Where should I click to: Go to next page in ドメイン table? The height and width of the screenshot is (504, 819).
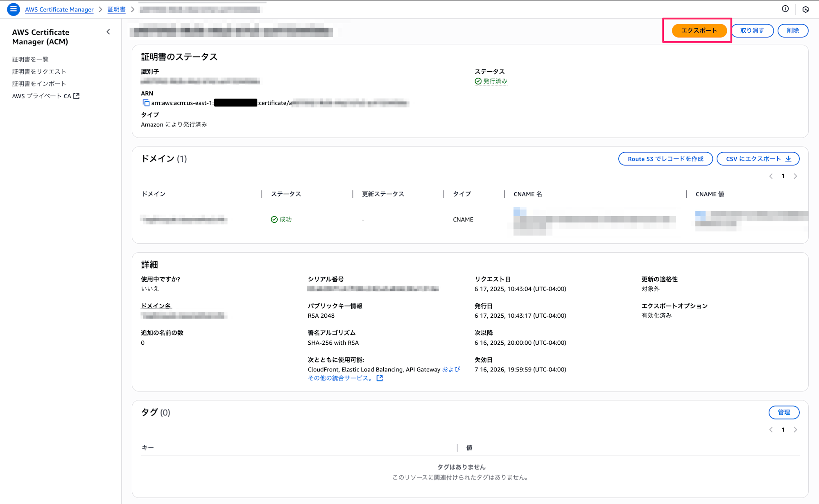tap(795, 176)
